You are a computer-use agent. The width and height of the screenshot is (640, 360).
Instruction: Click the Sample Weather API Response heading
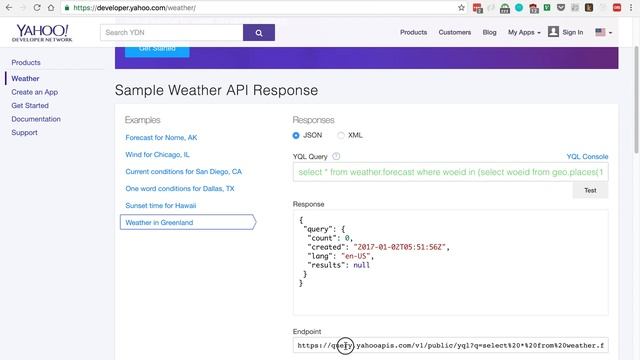216,90
